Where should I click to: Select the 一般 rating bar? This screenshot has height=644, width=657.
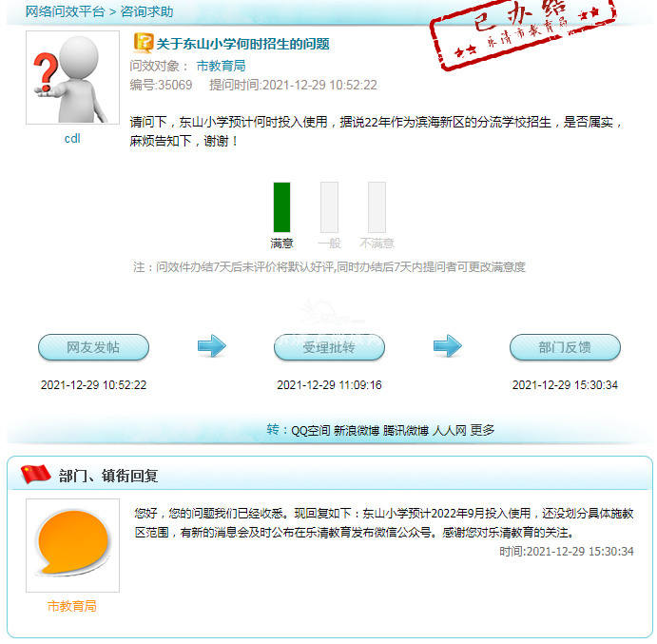pyautogui.click(x=329, y=207)
